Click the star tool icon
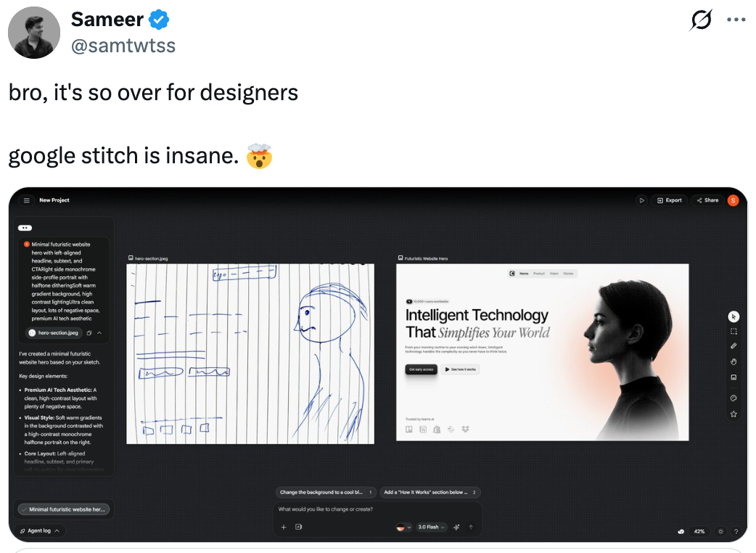Viewport: 756px width, 553px height. tap(734, 414)
